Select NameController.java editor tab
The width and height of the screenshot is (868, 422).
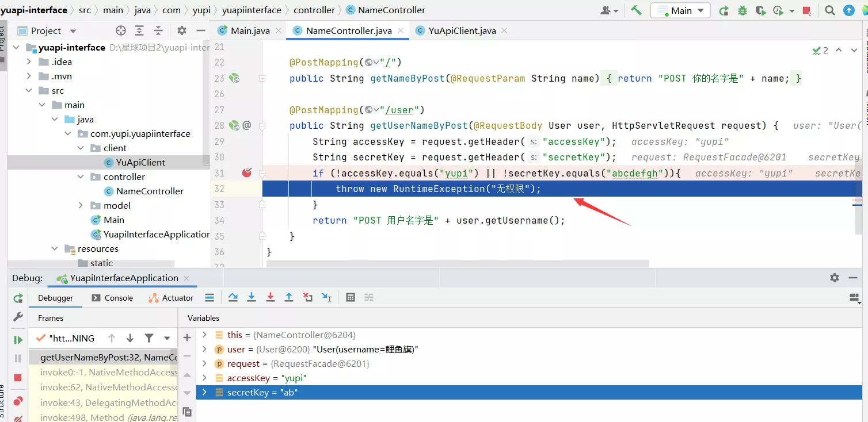348,31
